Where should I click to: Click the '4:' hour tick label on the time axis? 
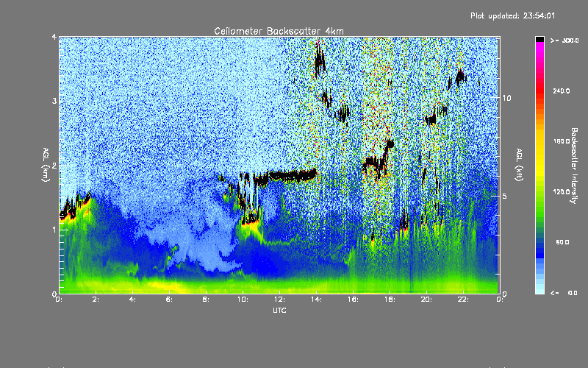click(132, 300)
